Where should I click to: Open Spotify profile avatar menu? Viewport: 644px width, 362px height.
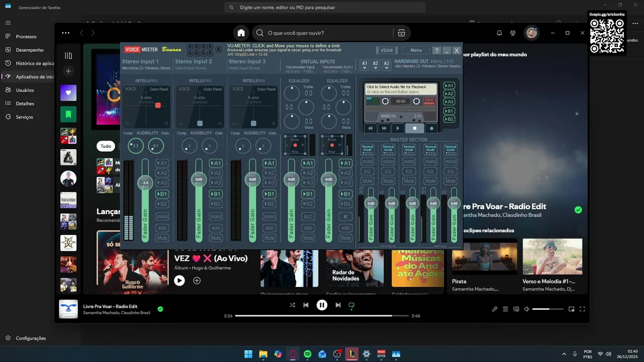click(x=531, y=33)
